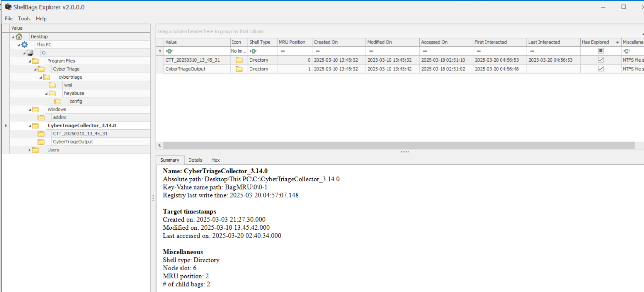Collapse the Desktop tree node
Screen dimensions: 644x292
tap(13, 37)
